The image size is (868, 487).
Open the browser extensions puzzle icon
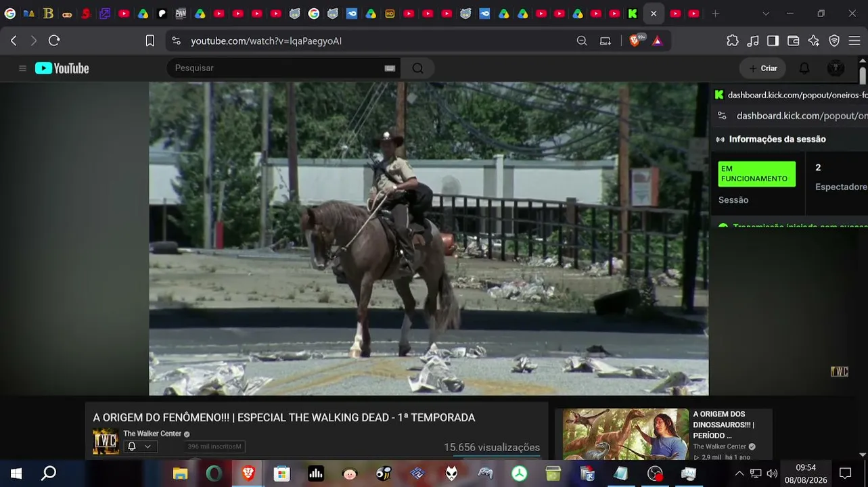point(733,41)
